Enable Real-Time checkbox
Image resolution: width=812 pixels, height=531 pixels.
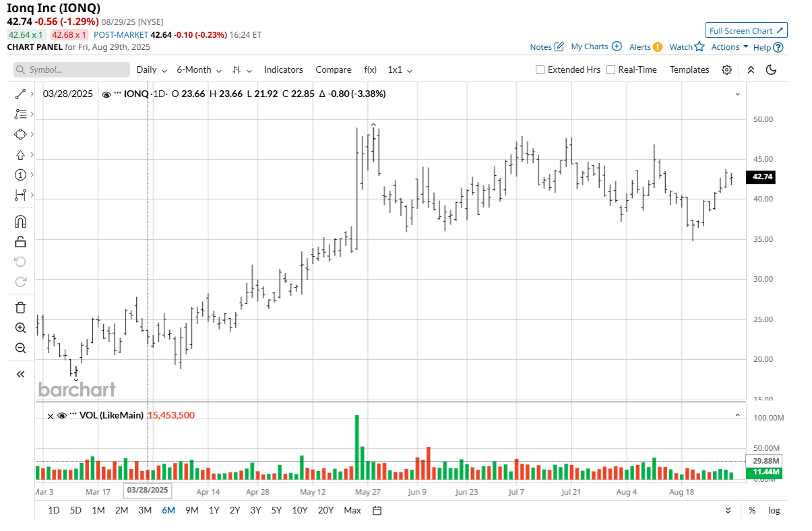pos(611,70)
